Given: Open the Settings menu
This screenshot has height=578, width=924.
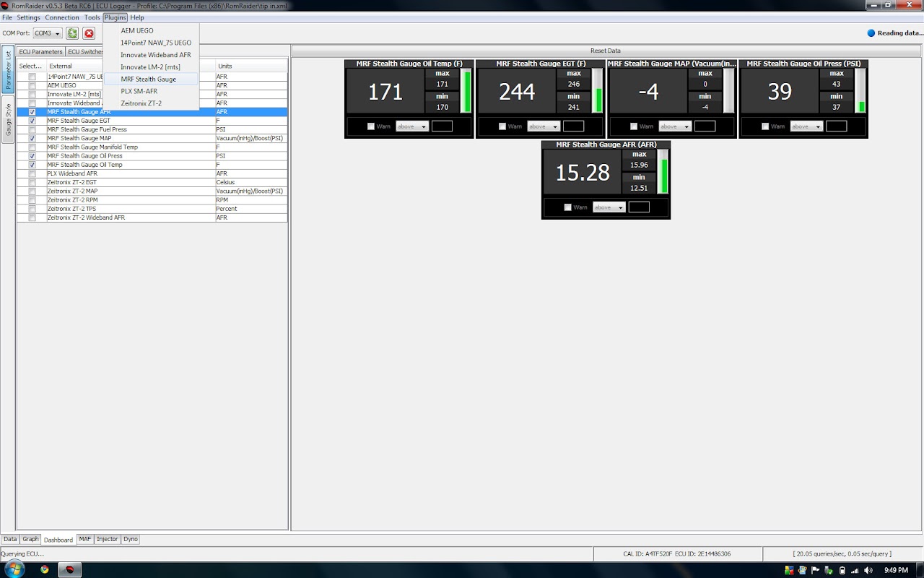Looking at the screenshot, I should (28, 17).
